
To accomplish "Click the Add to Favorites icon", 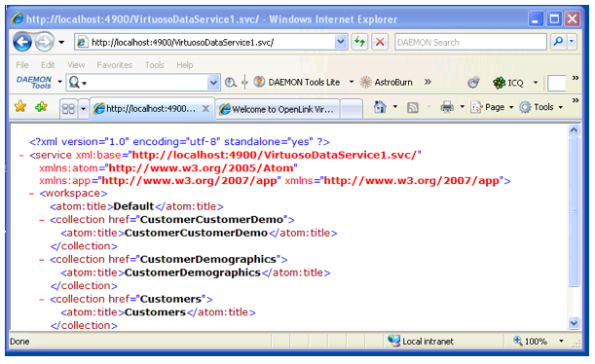I will click(41, 106).
